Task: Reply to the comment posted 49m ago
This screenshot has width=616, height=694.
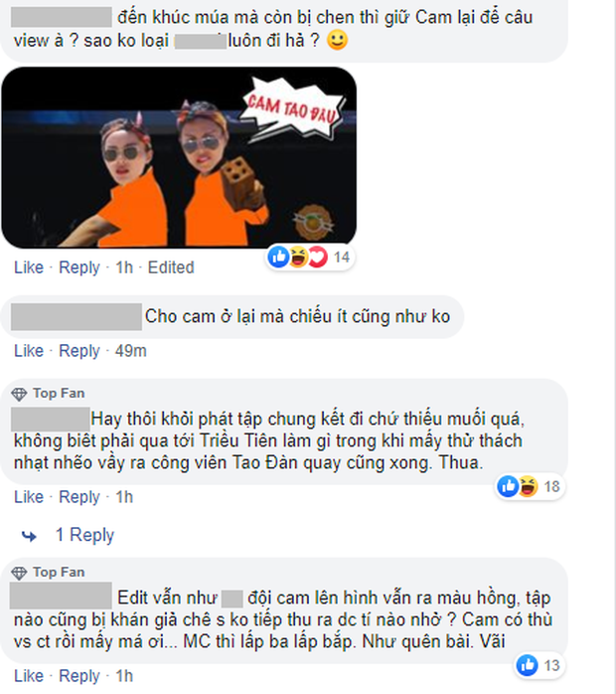Action: click(x=79, y=351)
